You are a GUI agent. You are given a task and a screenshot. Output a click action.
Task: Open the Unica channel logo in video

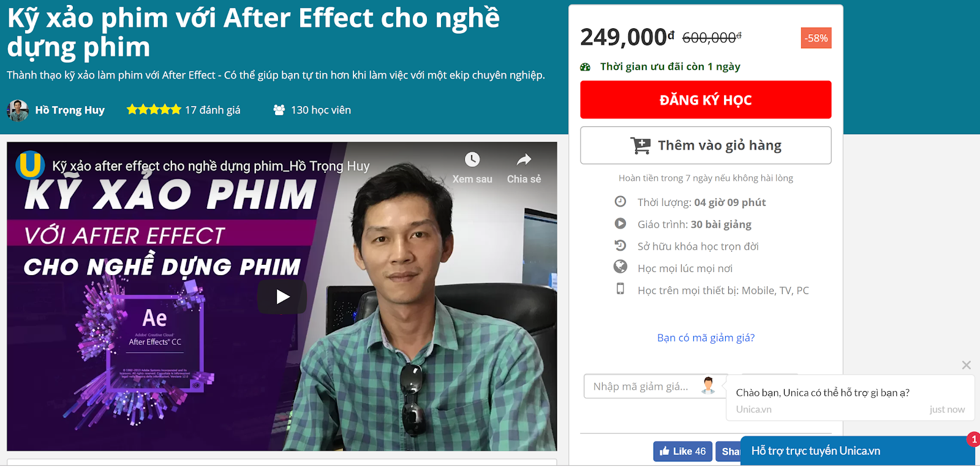[30, 165]
